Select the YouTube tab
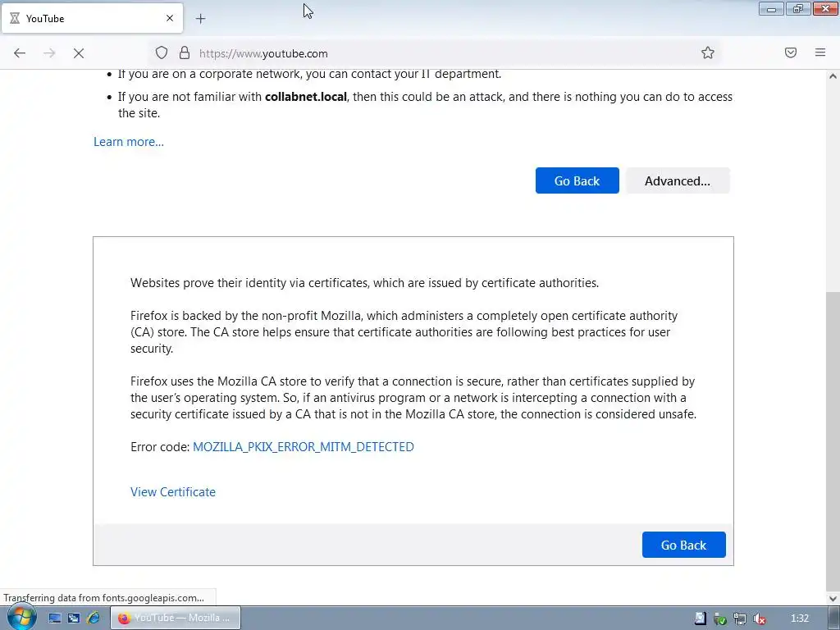This screenshot has width=840, height=630. [92, 18]
